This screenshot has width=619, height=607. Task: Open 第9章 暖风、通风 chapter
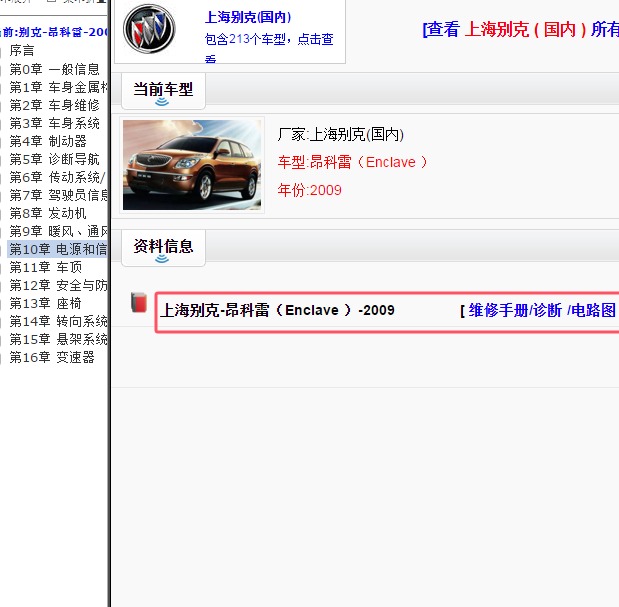point(58,231)
